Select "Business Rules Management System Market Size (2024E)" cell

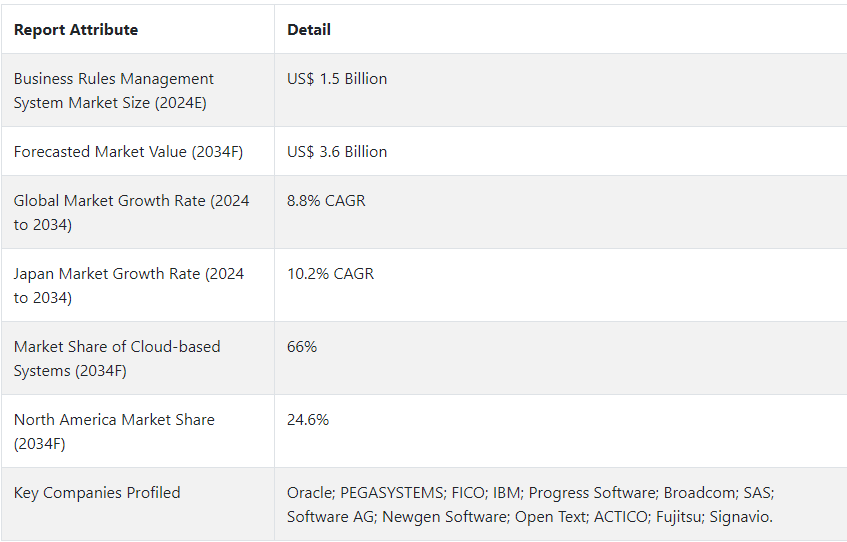tap(138, 90)
